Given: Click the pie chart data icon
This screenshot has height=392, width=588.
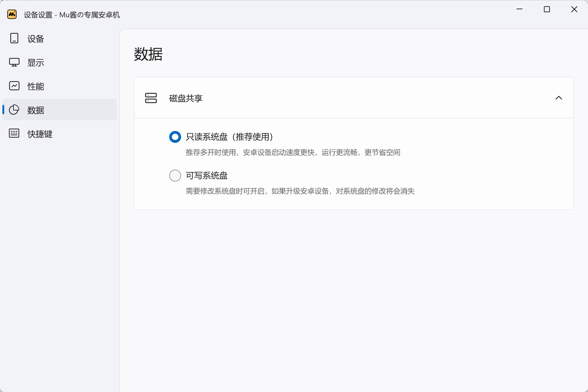Looking at the screenshot, I should [14, 110].
